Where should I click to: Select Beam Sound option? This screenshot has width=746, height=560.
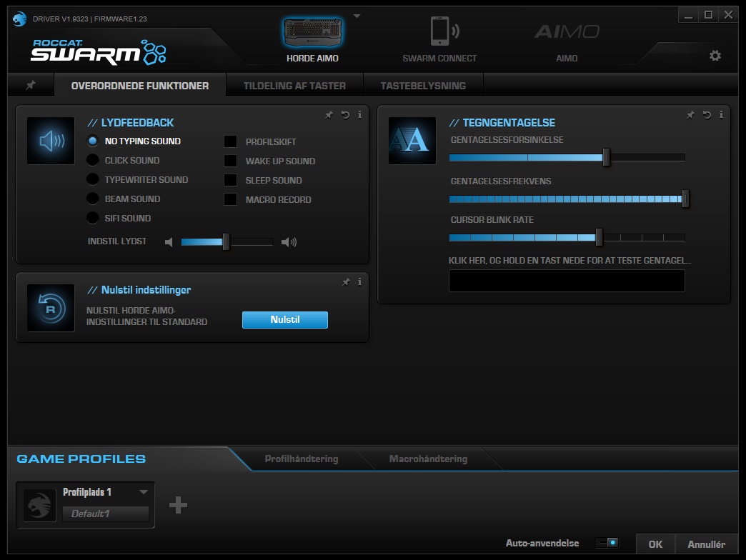(93, 199)
